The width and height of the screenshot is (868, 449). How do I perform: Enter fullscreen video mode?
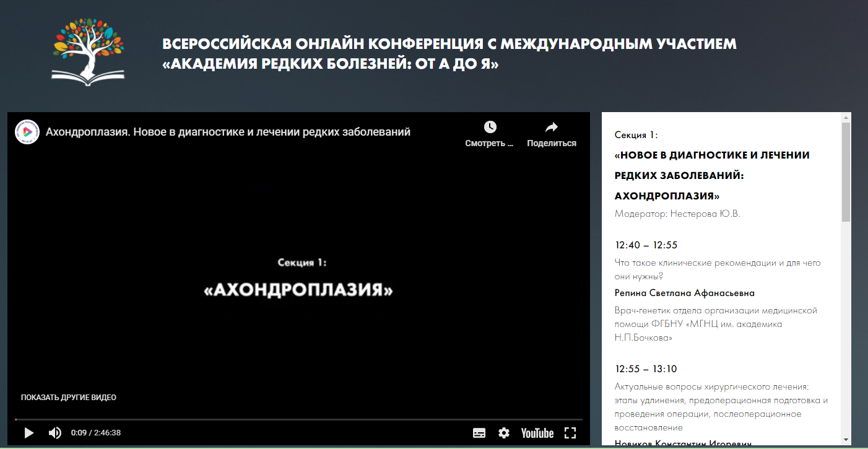coord(570,433)
